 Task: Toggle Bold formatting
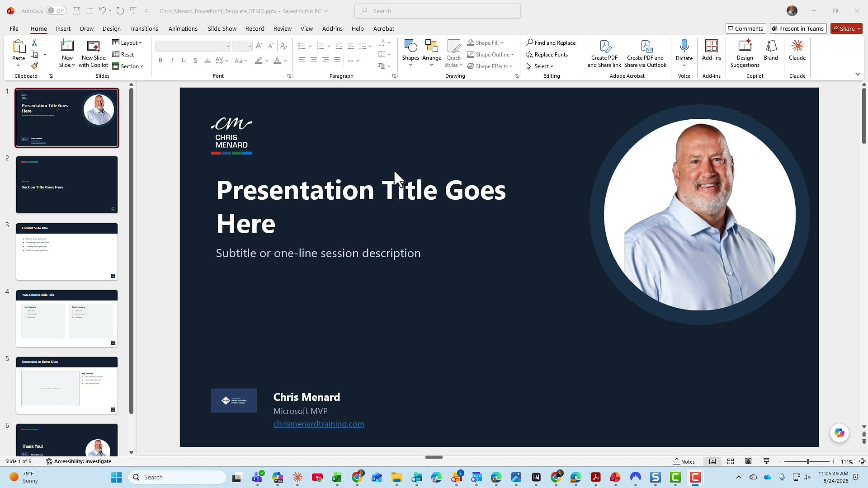point(160,61)
